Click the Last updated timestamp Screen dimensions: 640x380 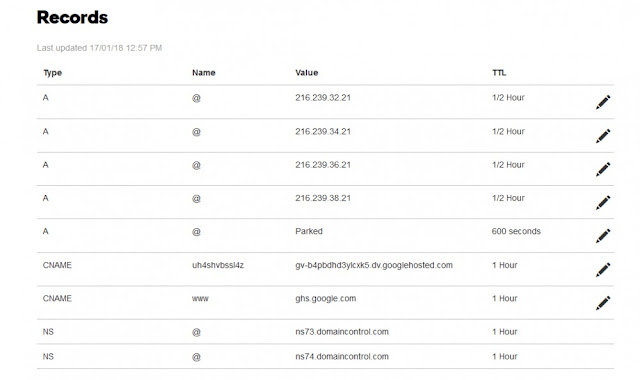tap(99, 48)
